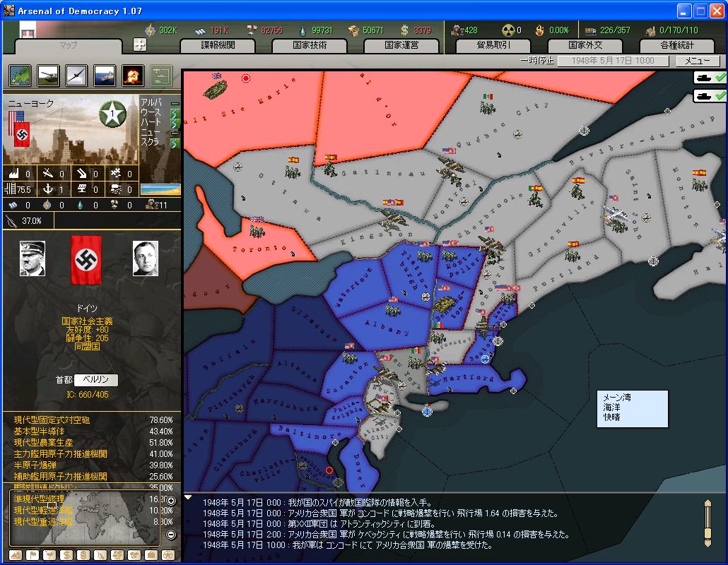728x565 pixels.
Task: Click the date button 1948年 5月 17日
Action: click(613, 61)
